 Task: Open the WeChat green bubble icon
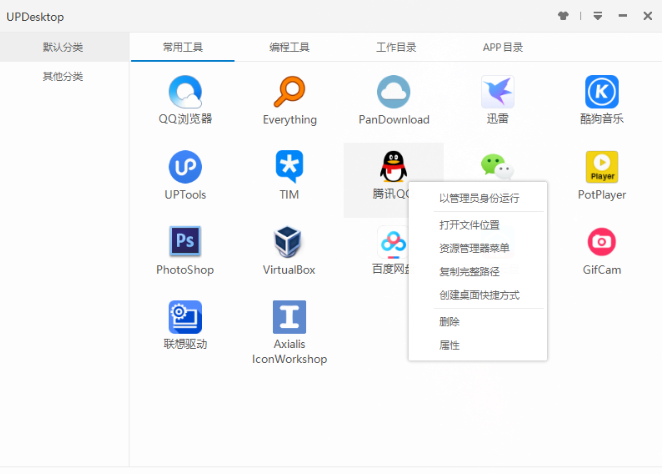coord(497,165)
